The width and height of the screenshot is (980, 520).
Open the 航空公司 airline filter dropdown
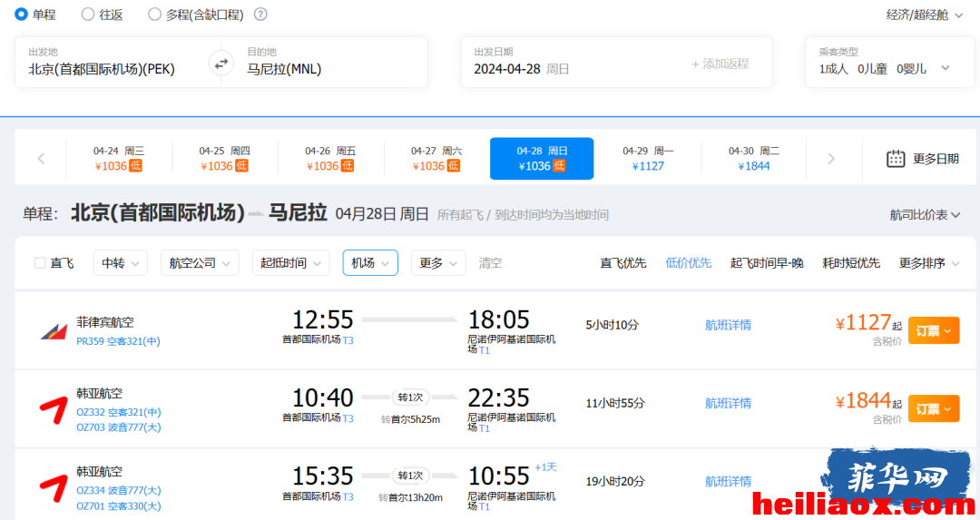pyautogui.click(x=200, y=263)
